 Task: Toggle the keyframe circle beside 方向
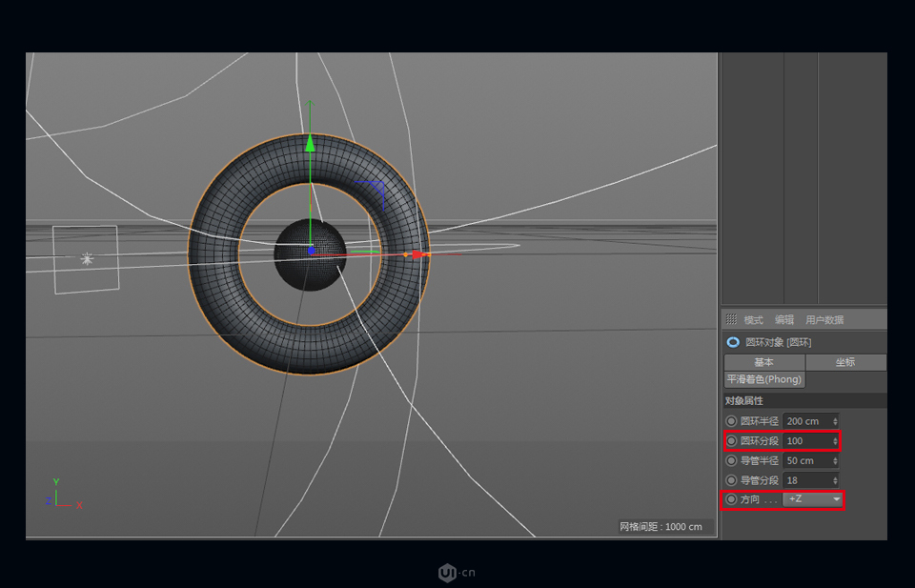point(730,499)
